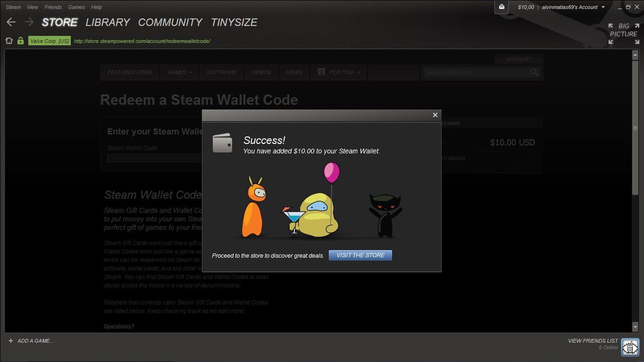Open the Wishlist button
Viewport: 644px width, 362px height.
[x=519, y=59]
